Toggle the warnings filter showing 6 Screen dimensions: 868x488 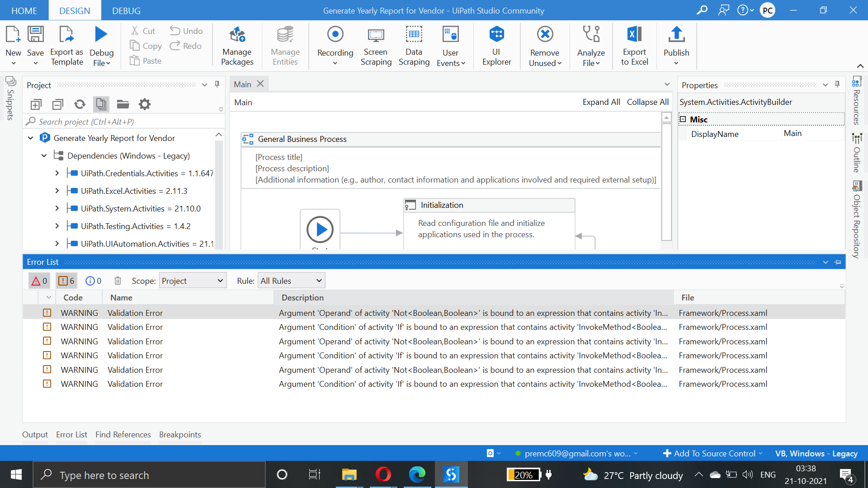tap(66, 281)
